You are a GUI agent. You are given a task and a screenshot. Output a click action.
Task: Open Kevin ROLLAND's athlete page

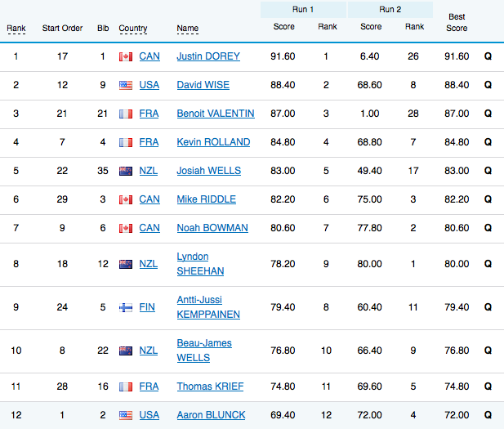point(213,142)
